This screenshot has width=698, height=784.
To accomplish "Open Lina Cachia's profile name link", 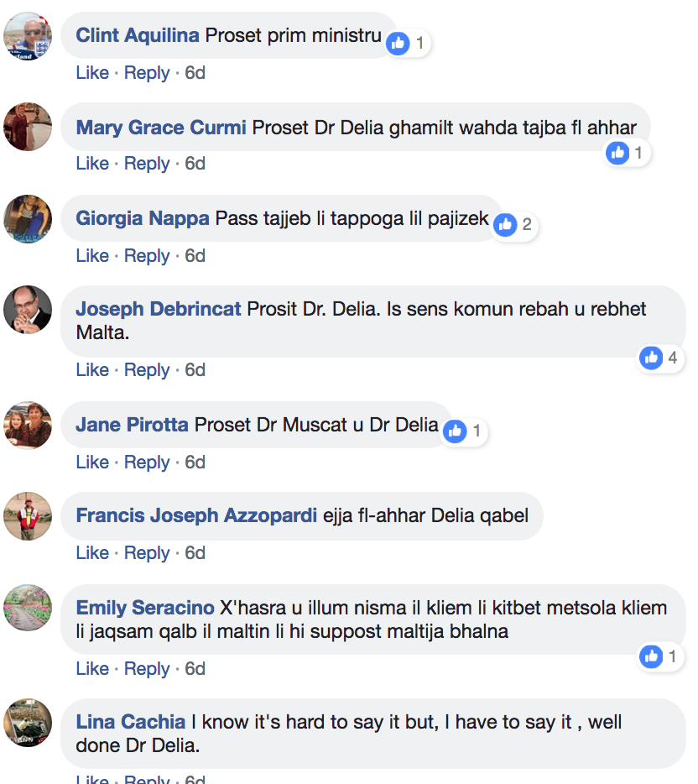I will (x=130, y=722).
